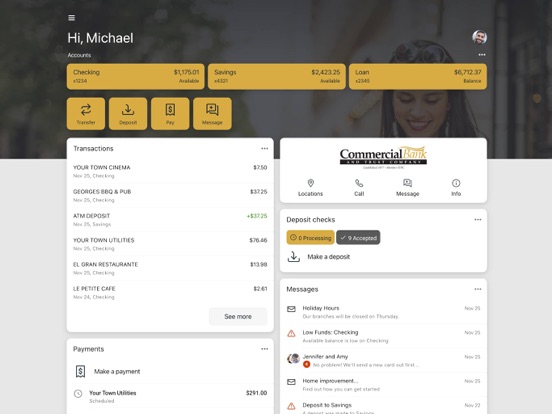The image size is (552, 414).
Task: Click envelope icon for Home improvement
Action: tap(291, 382)
